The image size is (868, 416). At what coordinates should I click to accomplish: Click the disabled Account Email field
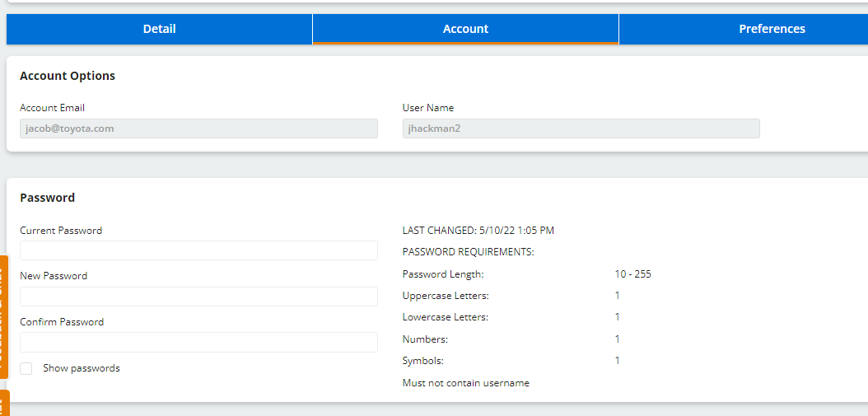[x=198, y=129]
